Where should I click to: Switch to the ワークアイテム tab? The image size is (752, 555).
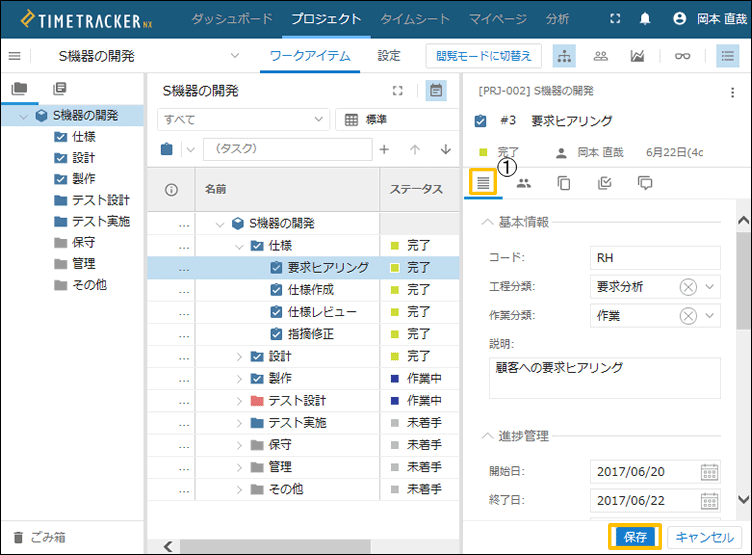click(x=310, y=56)
